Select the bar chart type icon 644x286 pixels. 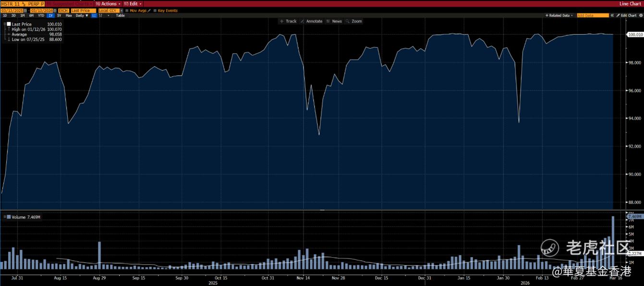coord(101,15)
